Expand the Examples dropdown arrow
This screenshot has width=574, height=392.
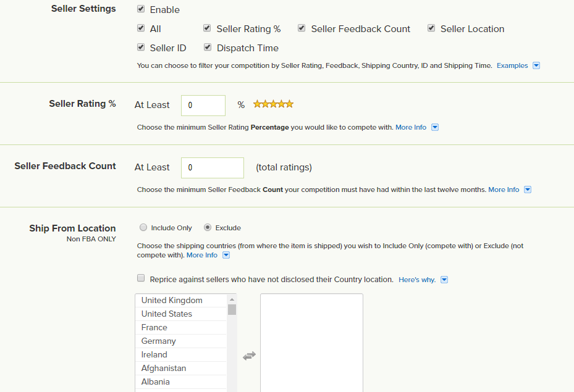(x=536, y=65)
